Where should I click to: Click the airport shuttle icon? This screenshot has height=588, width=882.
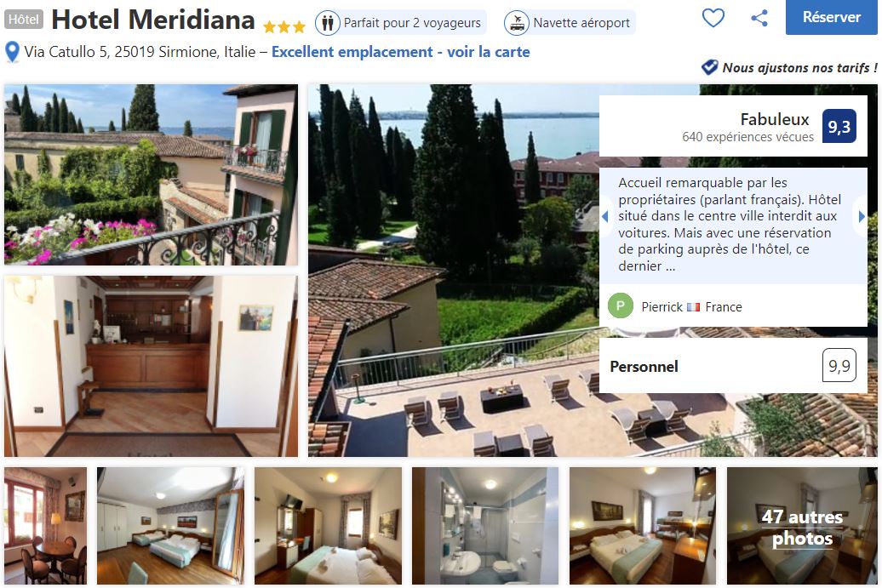[x=517, y=23]
